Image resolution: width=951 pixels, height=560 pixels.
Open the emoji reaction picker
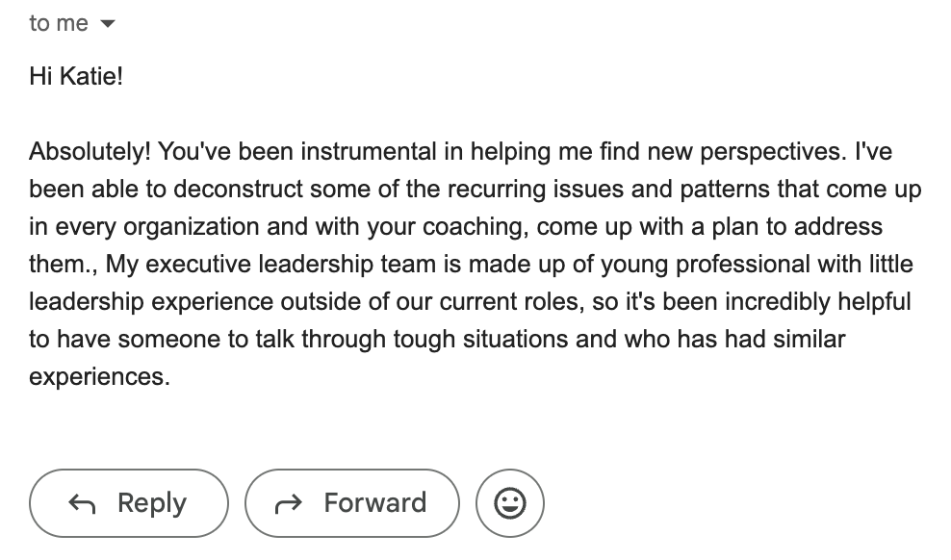point(510,503)
